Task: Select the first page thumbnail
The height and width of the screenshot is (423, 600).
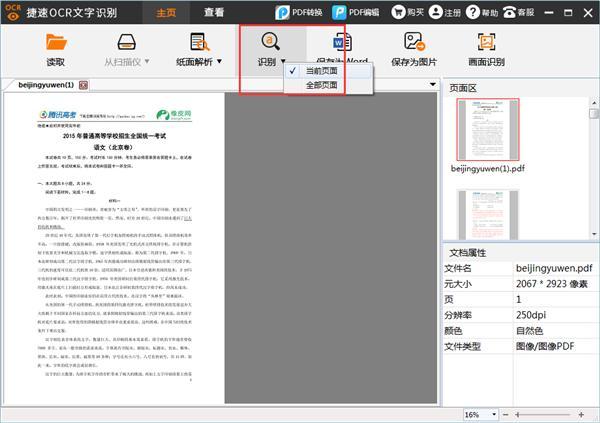Action: click(x=488, y=129)
